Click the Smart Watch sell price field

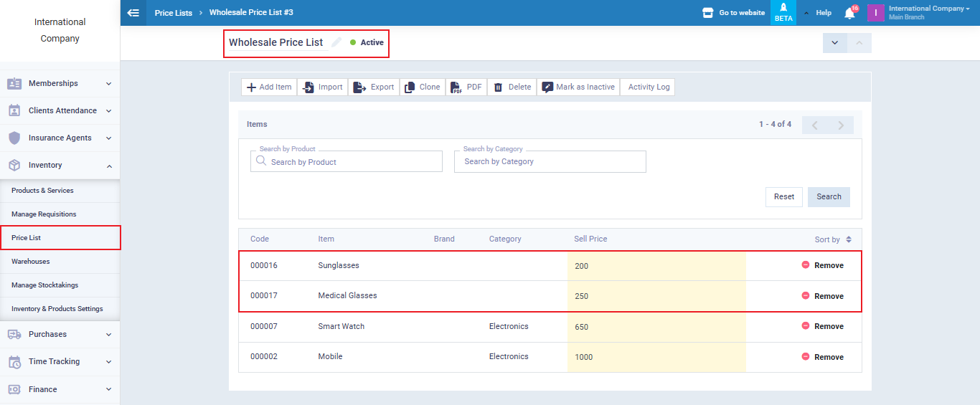point(656,327)
